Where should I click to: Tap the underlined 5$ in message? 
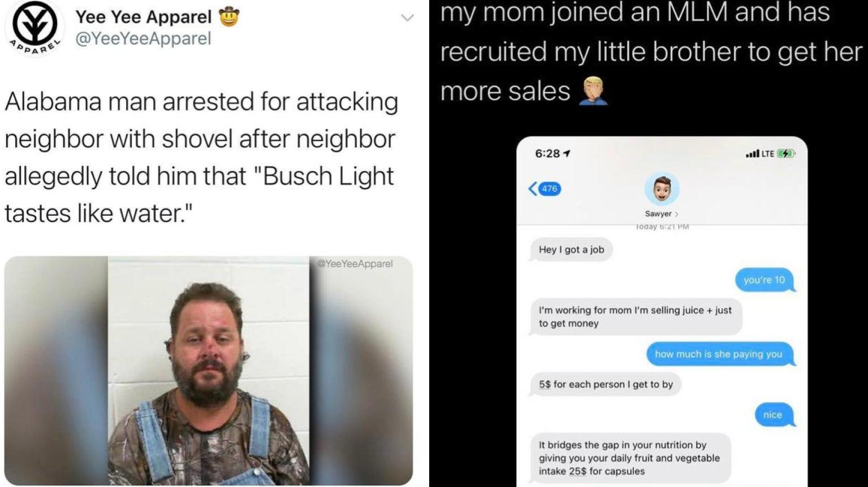pyautogui.click(x=545, y=384)
